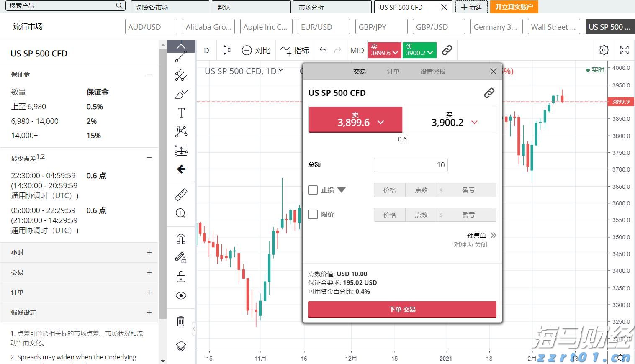Expand the 小时 section on left panel
Screen dimensions: 635x364
pyautogui.click(x=149, y=253)
